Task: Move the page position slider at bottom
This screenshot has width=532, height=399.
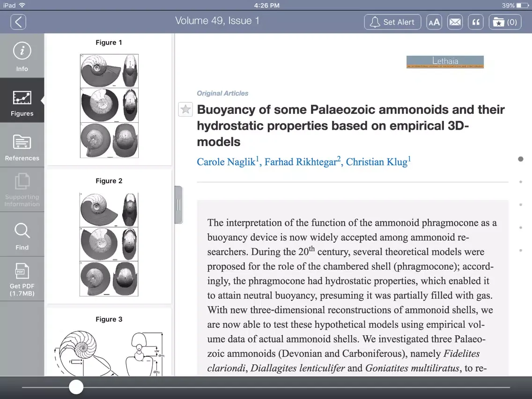Action: click(x=76, y=387)
